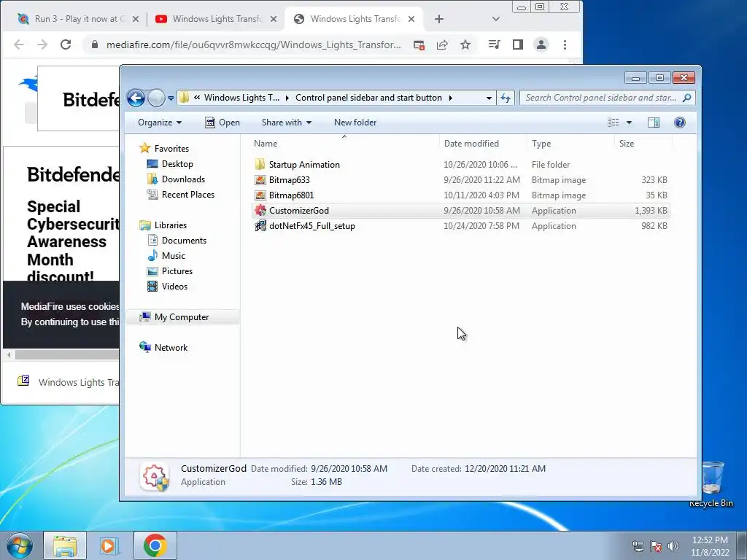Viewport: 747px width, 560px height.
Task: Toggle Chrome's side panel
Action: pyautogui.click(x=518, y=44)
